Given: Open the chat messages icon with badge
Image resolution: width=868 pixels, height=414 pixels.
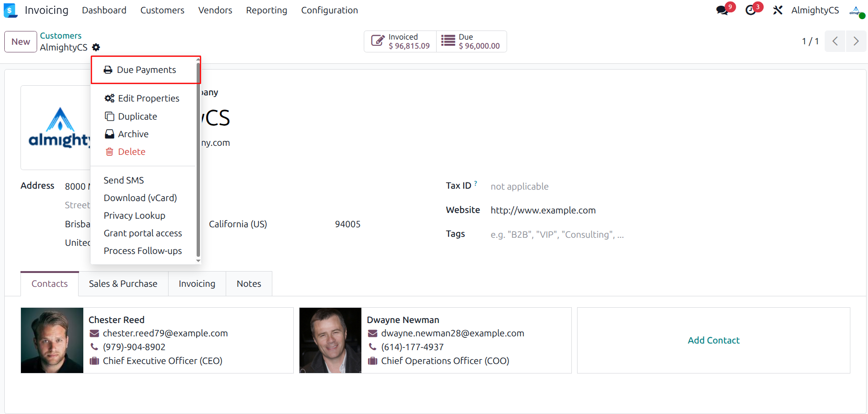Looking at the screenshot, I should pyautogui.click(x=722, y=10).
